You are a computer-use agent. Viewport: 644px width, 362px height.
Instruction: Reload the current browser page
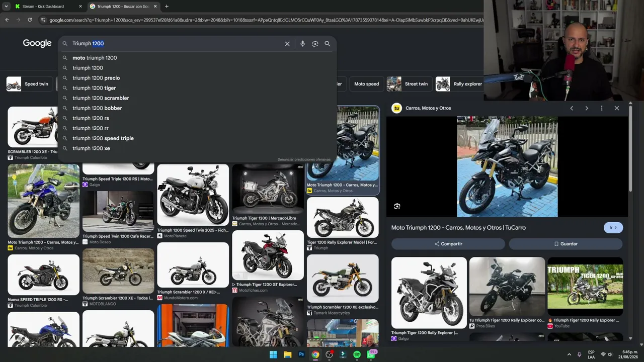click(30, 20)
